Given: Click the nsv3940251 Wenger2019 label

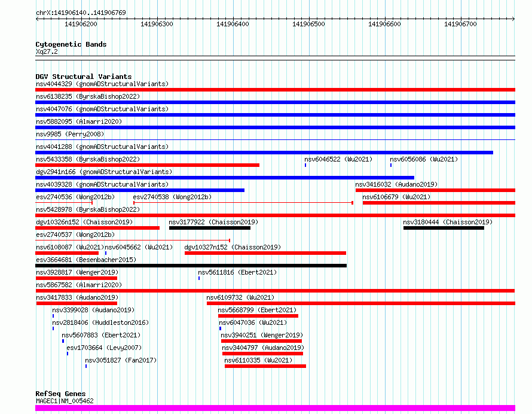Looking at the screenshot, I should (262, 335).
